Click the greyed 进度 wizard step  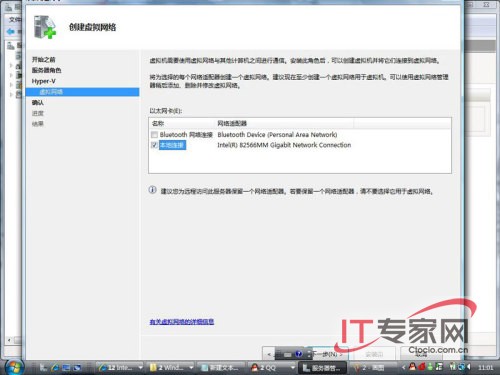coord(38,113)
